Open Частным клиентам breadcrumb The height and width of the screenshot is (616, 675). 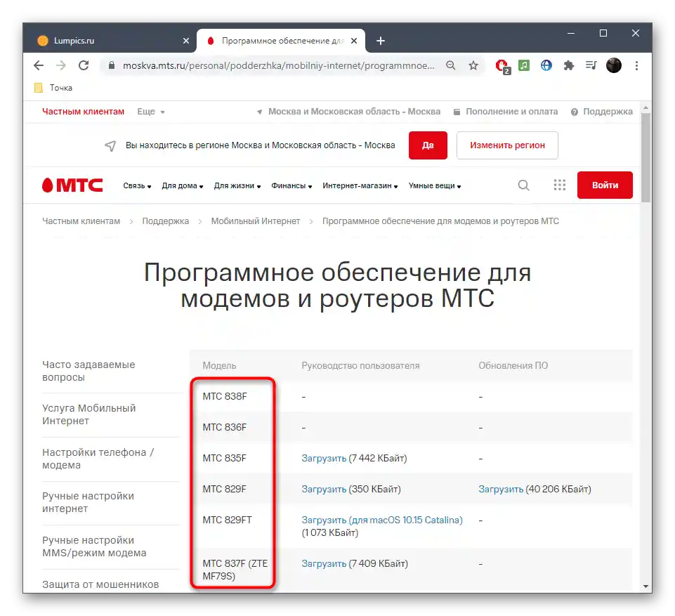[81, 221]
